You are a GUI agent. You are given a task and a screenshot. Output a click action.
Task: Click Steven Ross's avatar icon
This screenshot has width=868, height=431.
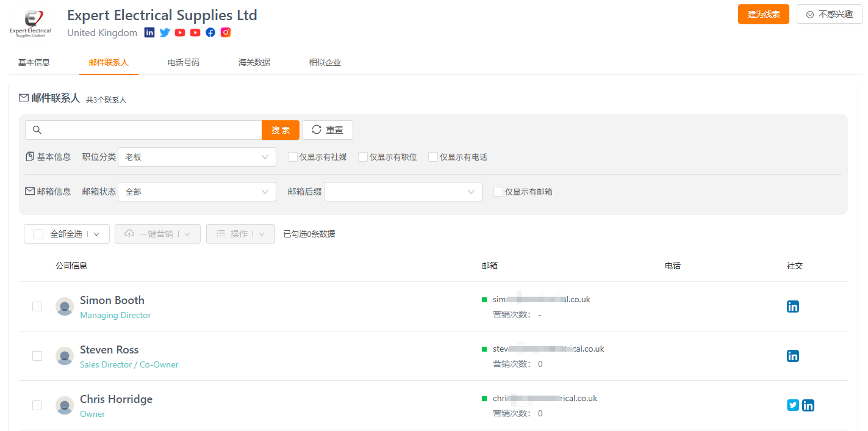(65, 356)
